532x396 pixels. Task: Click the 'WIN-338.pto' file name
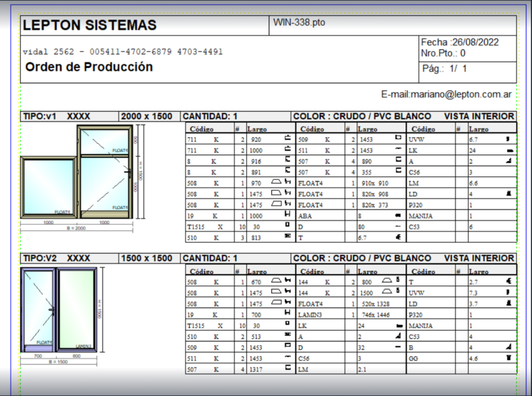click(x=299, y=23)
